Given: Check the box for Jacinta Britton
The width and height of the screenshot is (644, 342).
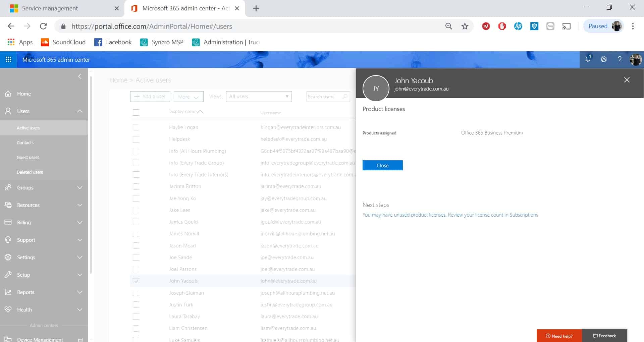Looking at the screenshot, I should coord(136,186).
